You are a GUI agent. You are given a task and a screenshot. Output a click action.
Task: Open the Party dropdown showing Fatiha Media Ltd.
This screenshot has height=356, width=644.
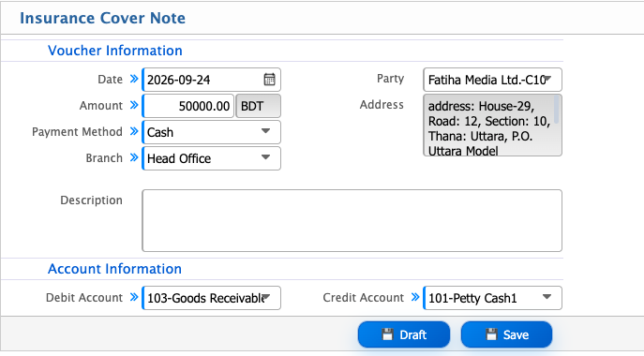click(x=492, y=80)
